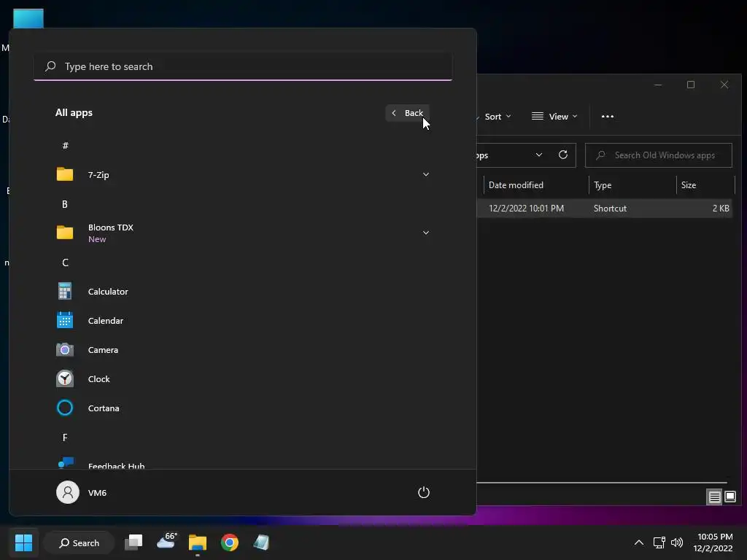The image size is (747, 560).
Task: Open Task View on the taskbar
Action: click(134, 542)
